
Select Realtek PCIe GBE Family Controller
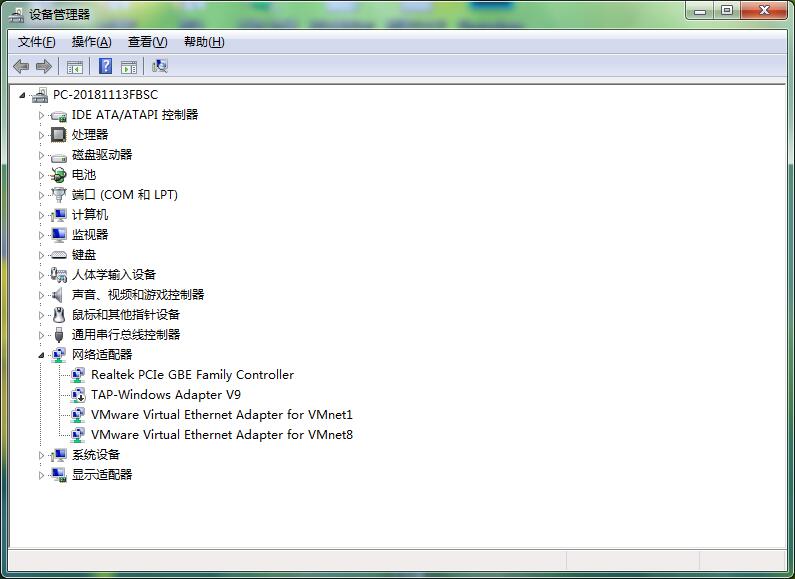coord(192,375)
